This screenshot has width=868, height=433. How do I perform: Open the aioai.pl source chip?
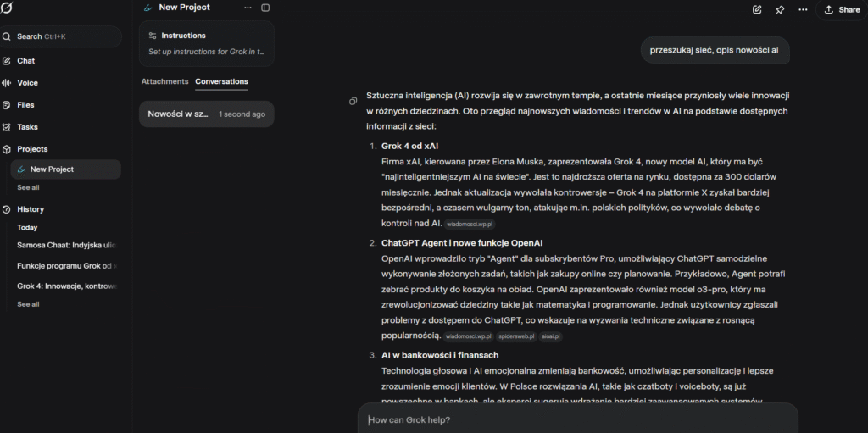click(x=550, y=336)
